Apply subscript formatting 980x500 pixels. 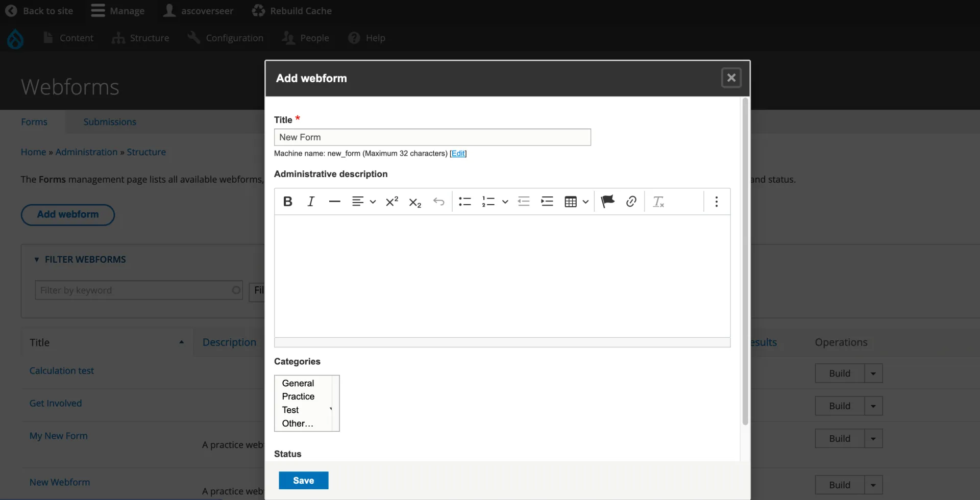(x=415, y=203)
